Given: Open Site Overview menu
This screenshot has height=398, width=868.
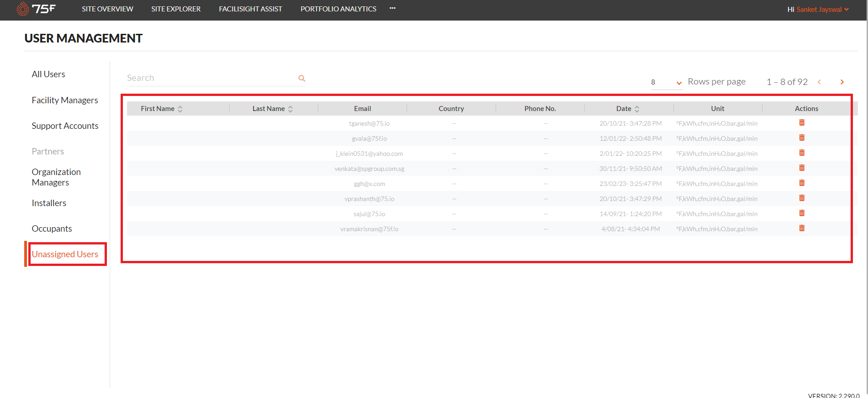Looking at the screenshot, I should pyautogui.click(x=107, y=9).
